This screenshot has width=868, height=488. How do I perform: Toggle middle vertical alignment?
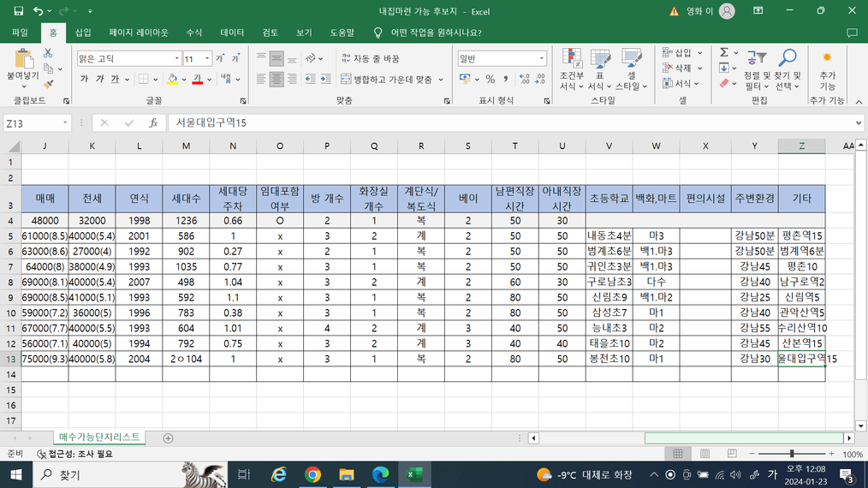point(276,58)
